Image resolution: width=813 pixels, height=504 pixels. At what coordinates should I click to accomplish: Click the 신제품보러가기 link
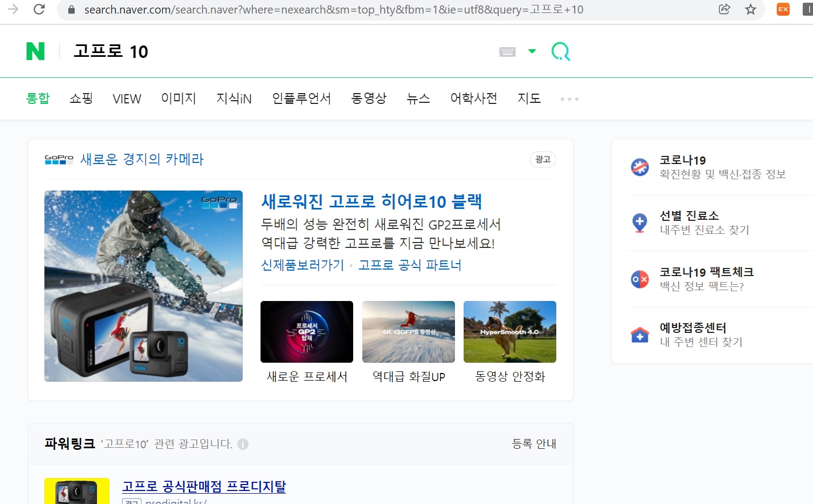(x=303, y=265)
